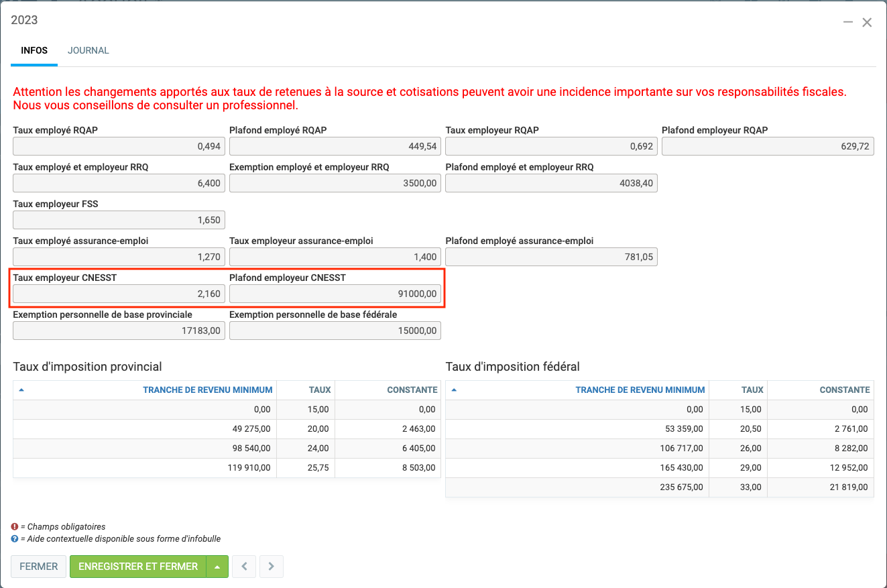Close the 2023 dialog with X icon
The width and height of the screenshot is (887, 588).
[867, 22]
